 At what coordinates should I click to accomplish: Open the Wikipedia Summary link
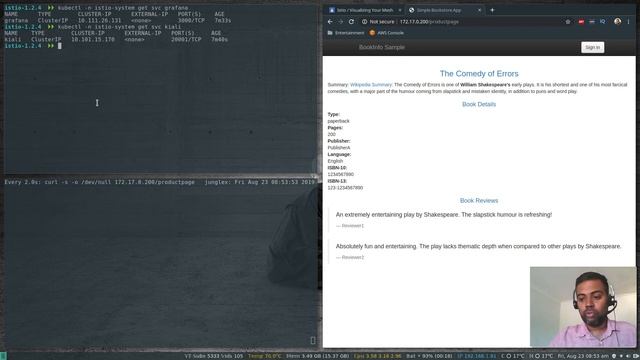(x=371, y=84)
